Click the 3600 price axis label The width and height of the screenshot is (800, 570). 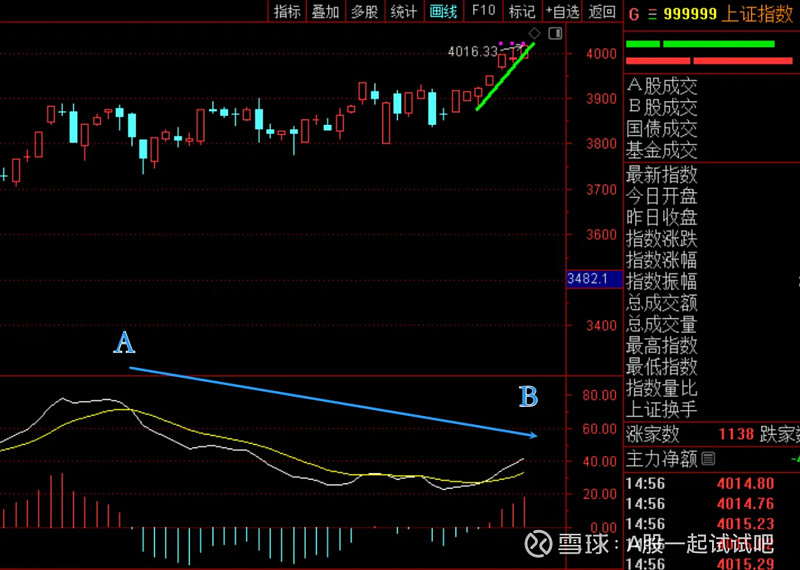[602, 235]
